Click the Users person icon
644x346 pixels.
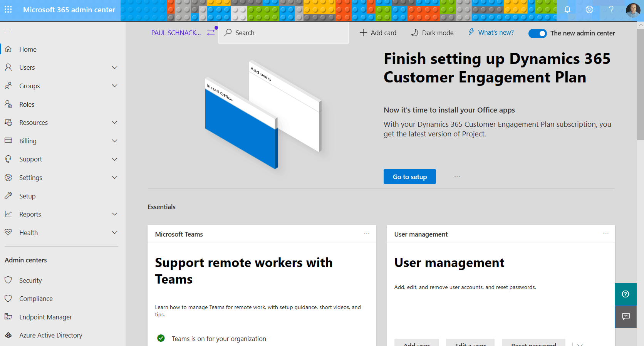8,67
